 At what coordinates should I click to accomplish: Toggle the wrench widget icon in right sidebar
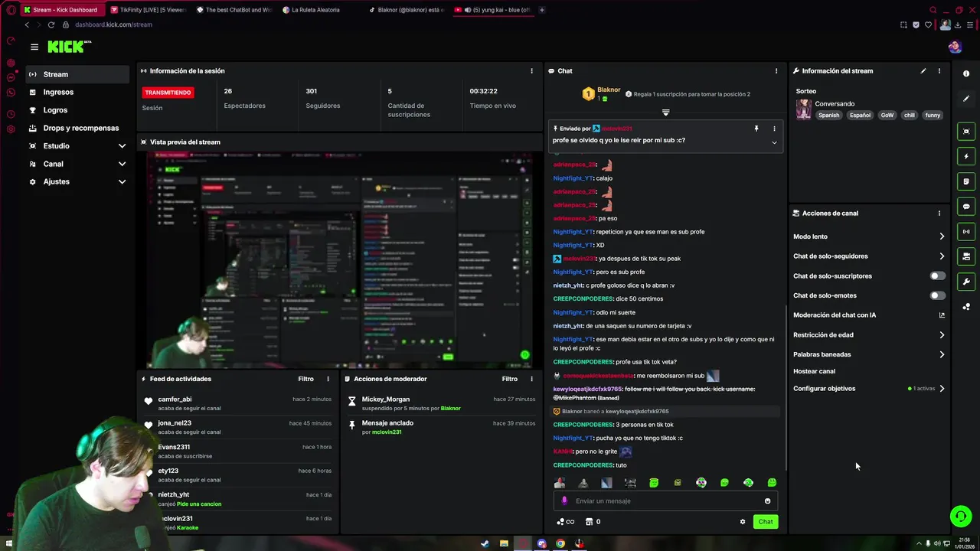coord(966,282)
